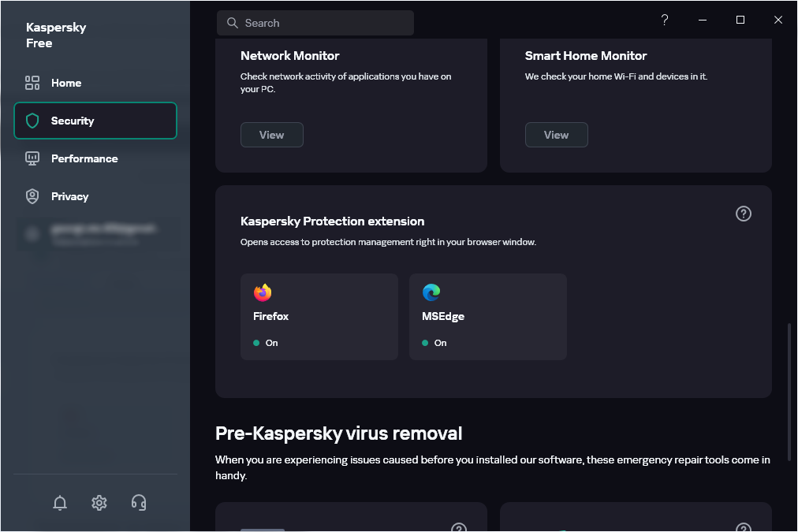Open help question mark in title bar
This screenshot has height=532, width=798.
point(664,20)
